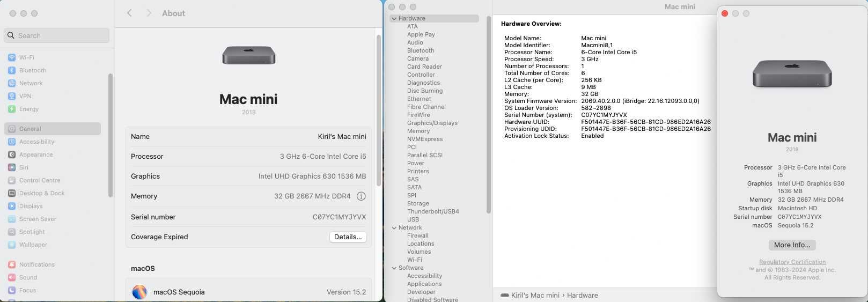Click the Energy icon in Settings sidebar
The width and height of the screenshot is (868, 302).
[x=12, y=109]
